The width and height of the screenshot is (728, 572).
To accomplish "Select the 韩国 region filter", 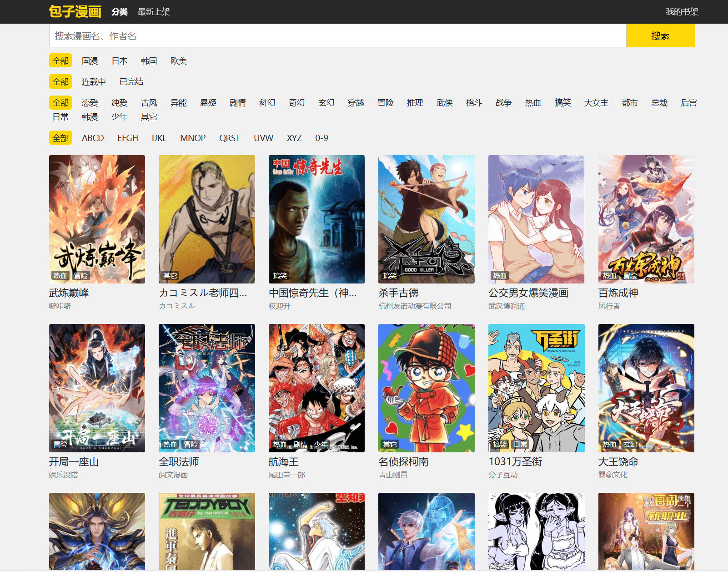I will coord(149,61).
